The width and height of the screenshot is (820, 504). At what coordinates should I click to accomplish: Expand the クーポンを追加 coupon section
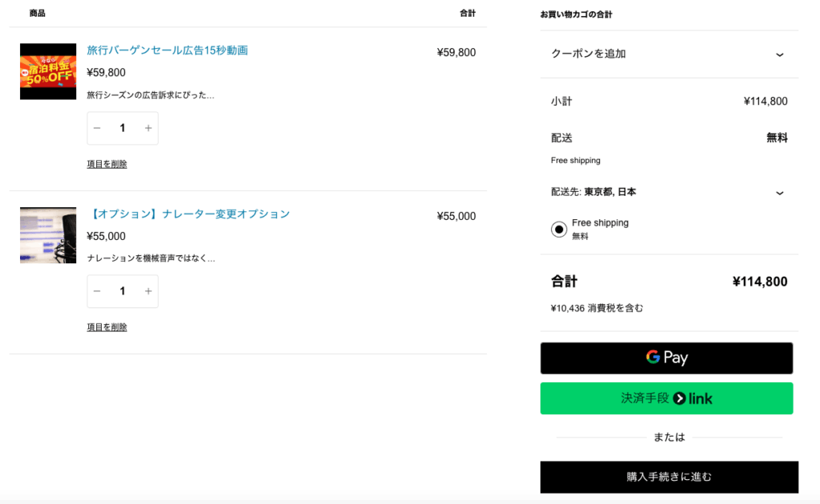click(669, 54)
